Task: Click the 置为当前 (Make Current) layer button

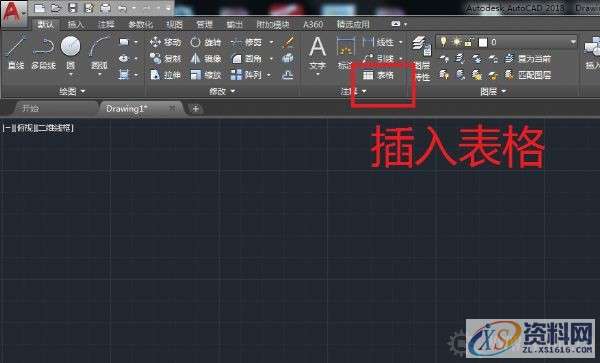Action: (528, 59)
